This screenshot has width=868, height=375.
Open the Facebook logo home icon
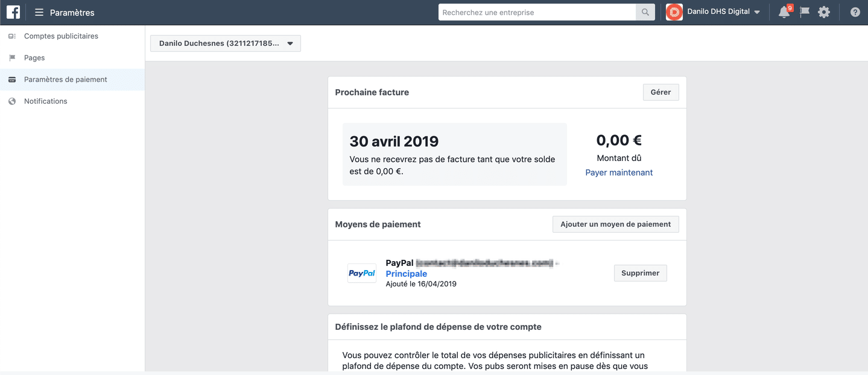[x=13, y=12]
